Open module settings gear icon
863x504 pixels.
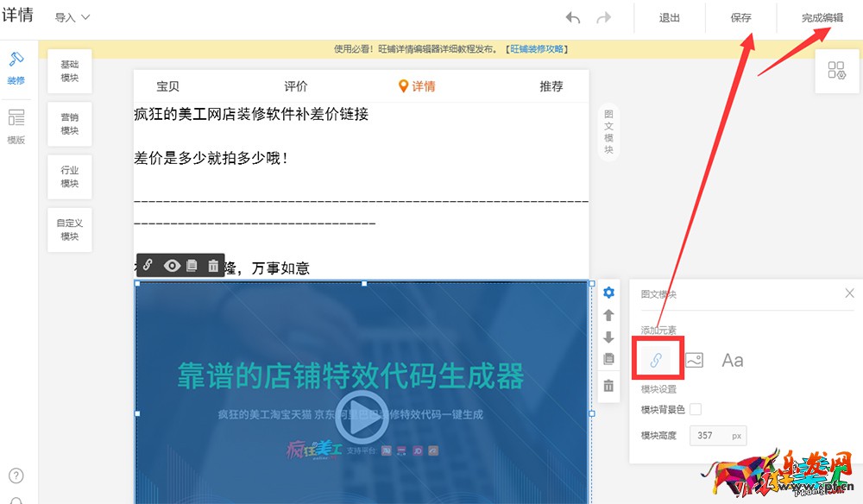click(x=608, y=293)
